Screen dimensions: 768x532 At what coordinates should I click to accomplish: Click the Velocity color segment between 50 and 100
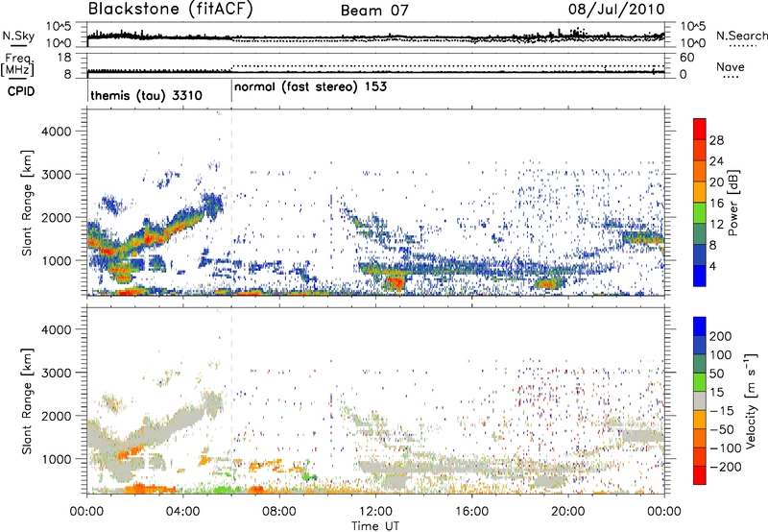click(700, 364)
